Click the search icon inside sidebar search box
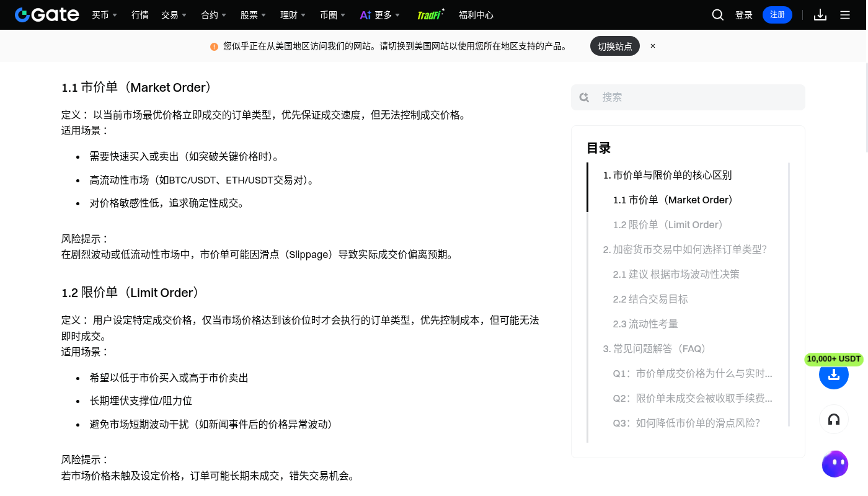868x496 pixels. pos(584,97)
